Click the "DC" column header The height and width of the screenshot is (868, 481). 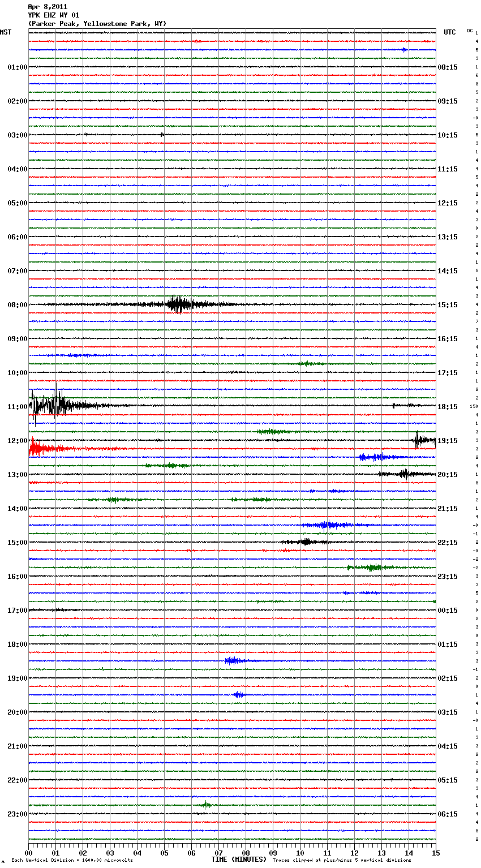pos(470,31)
